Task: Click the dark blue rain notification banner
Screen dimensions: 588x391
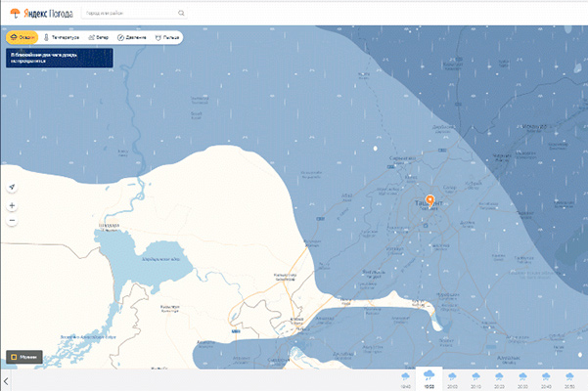Action: (58, 57)
